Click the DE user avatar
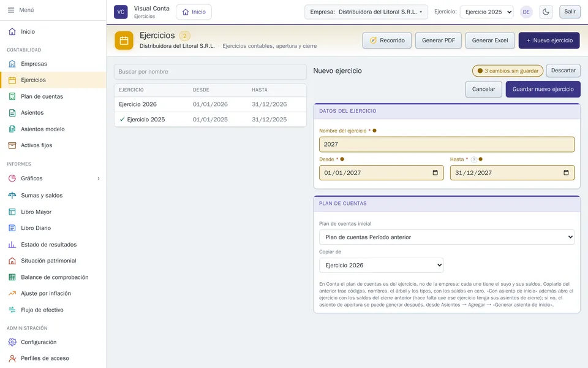 (x=526, y=12)
